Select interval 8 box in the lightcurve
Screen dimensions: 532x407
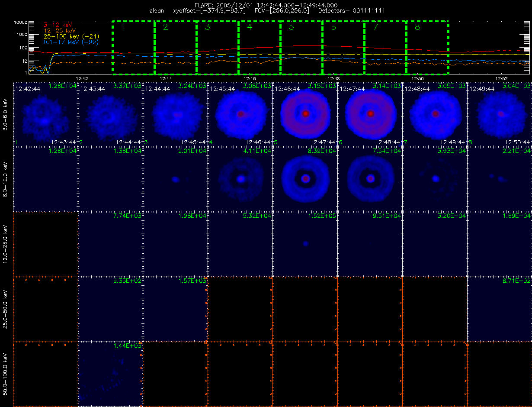[427, 48]
